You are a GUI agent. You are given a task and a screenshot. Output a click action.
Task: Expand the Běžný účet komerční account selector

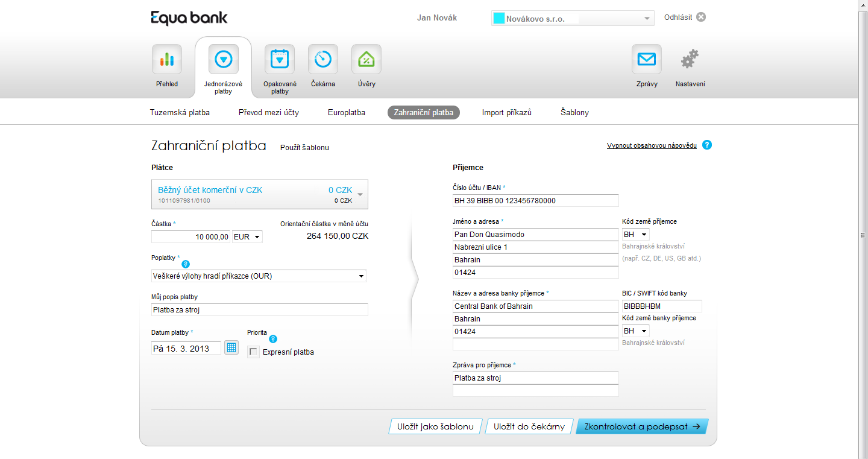tap(260, 194)
